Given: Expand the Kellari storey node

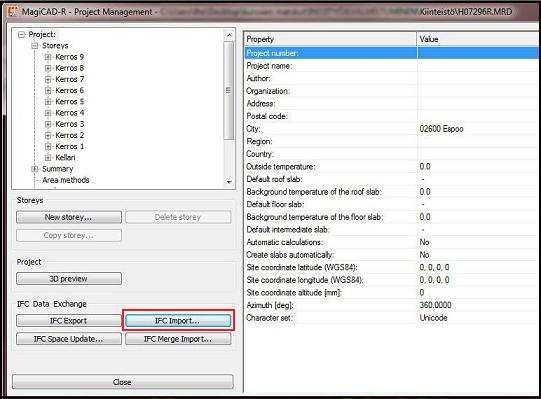Looking at the screenshot, I should pyautogui.click(x=48, y=158).
